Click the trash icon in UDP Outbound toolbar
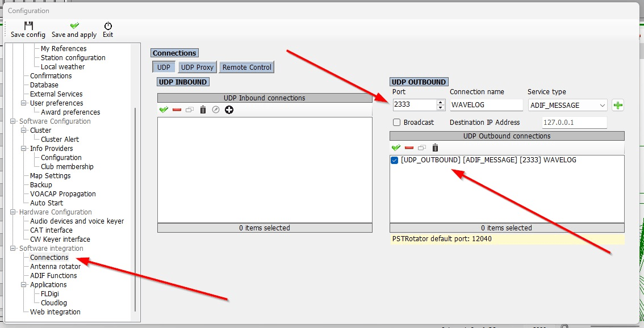644x328 pixels. pyautogui.click(x=436, y=148)
